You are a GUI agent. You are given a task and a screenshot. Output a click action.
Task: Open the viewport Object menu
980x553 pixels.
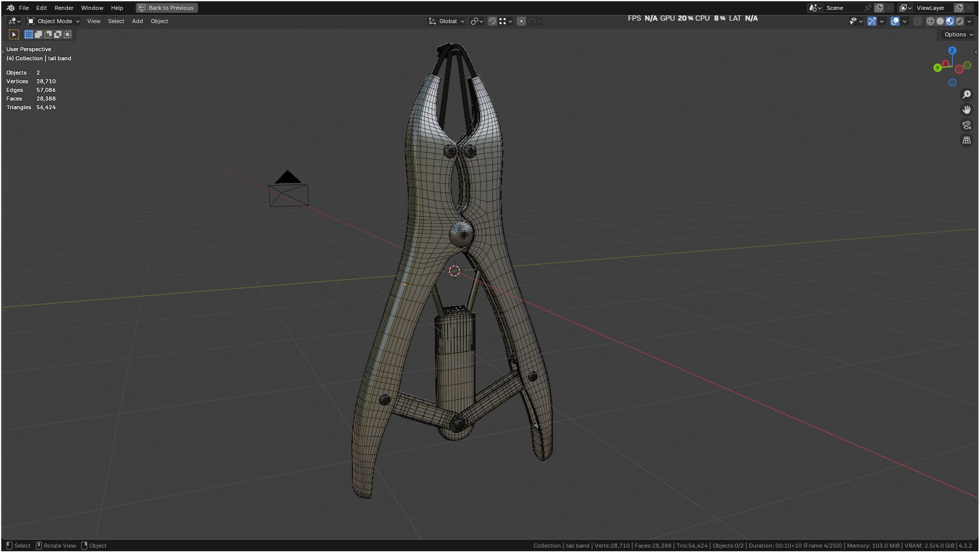[x=159, y=21]
